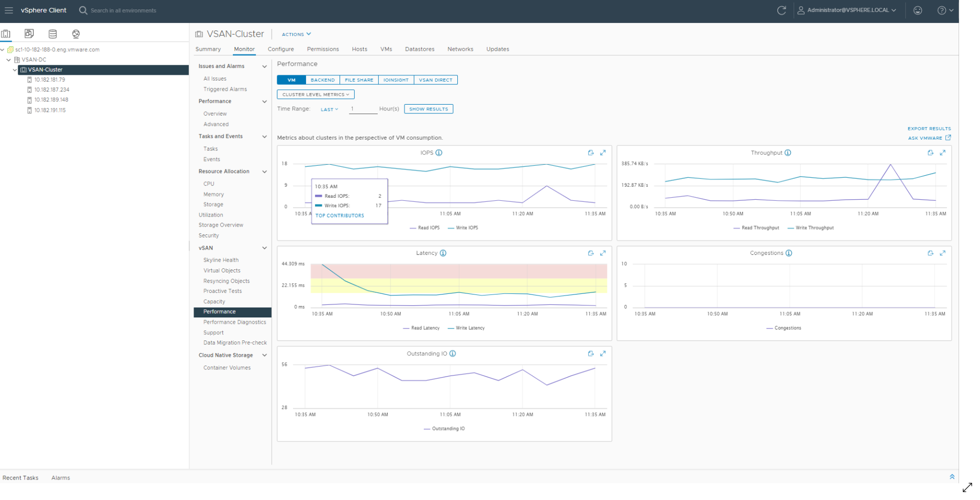Toggle Read Latency legend series
The height and width of the screenshot is (500, 980).
pyautogui.click(x=421, y=328)
